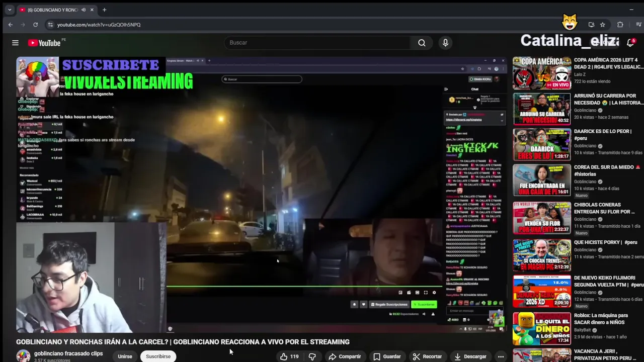Open Chrome extensions puzzle icon
644x362 pixels.
coord(620,25)
